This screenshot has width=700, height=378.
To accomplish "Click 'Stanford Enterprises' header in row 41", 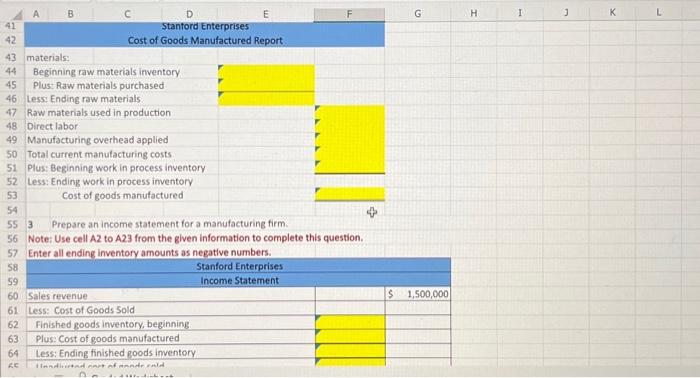I will (205, 26).
